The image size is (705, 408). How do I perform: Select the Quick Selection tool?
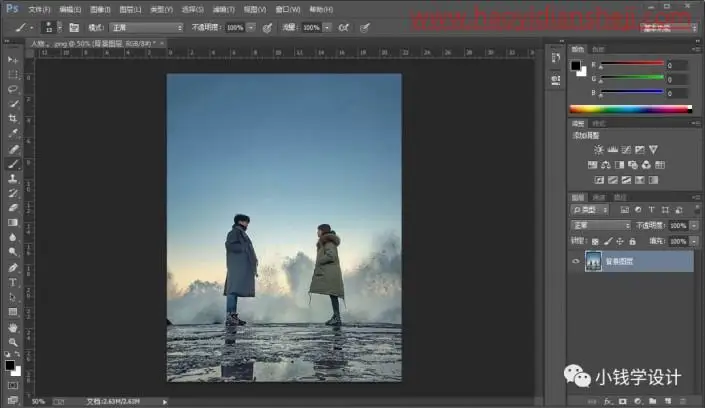[13, 104]
